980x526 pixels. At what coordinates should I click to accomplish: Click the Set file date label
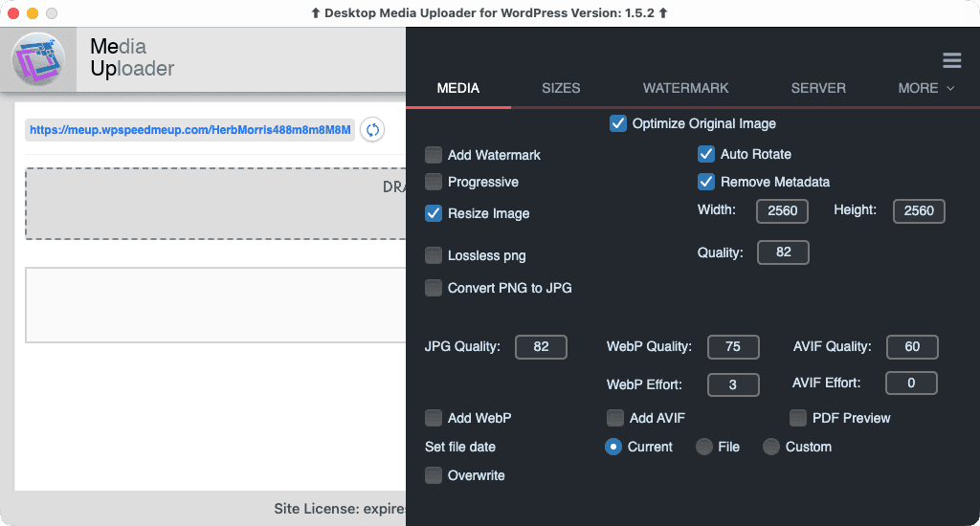tap(460, 447)
